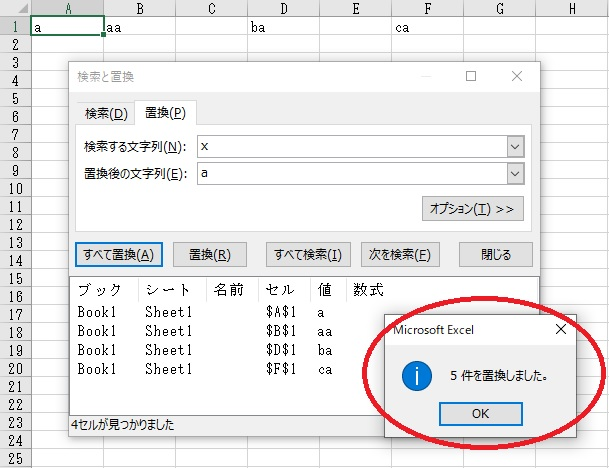Image resolution: width=609 pixels, height=468 pixels.
Task: Select column G header
Action: coord(499,8)
